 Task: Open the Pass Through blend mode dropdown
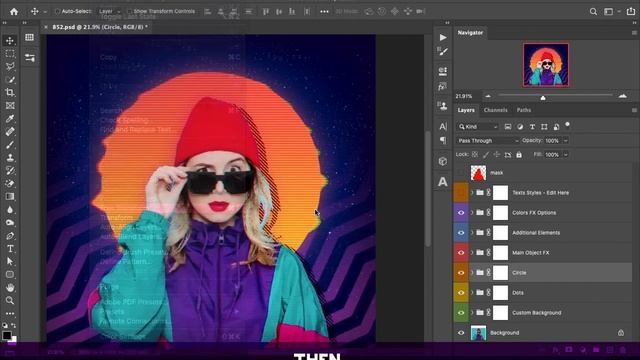(488, 140)
